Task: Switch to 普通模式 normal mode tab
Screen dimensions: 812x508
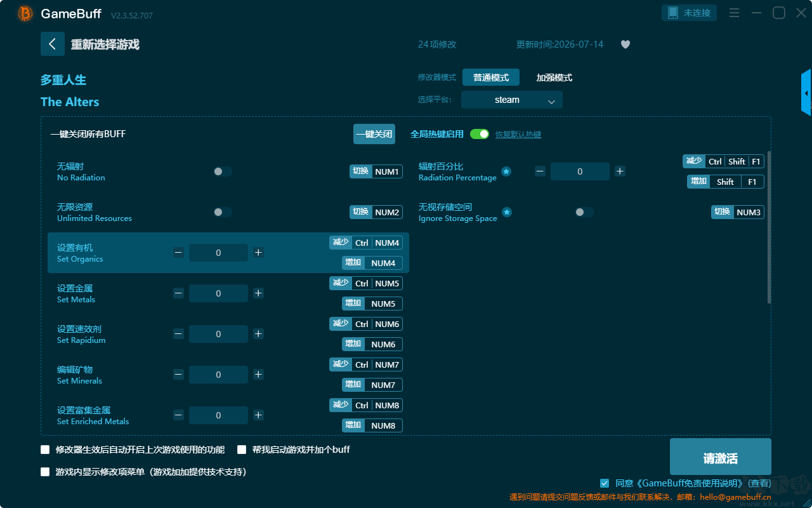Action: coord(491,77)
